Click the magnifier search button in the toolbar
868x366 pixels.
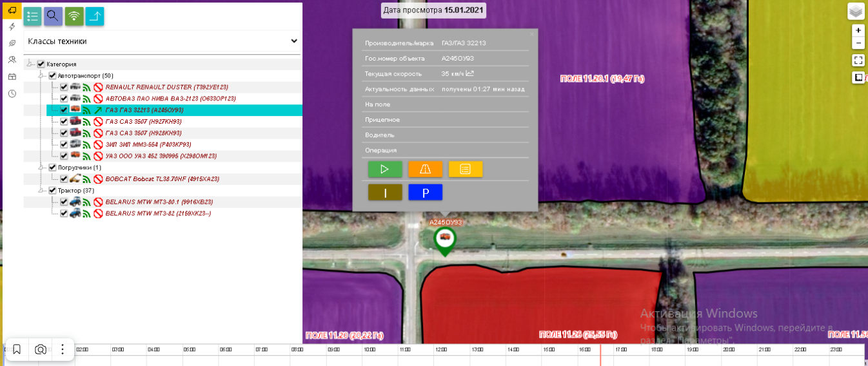54,16
